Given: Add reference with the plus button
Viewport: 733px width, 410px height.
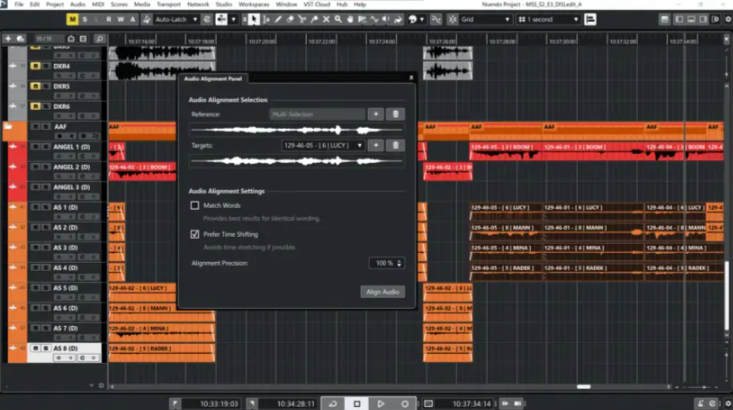Looking at the screenshot, I should [376, 115].
